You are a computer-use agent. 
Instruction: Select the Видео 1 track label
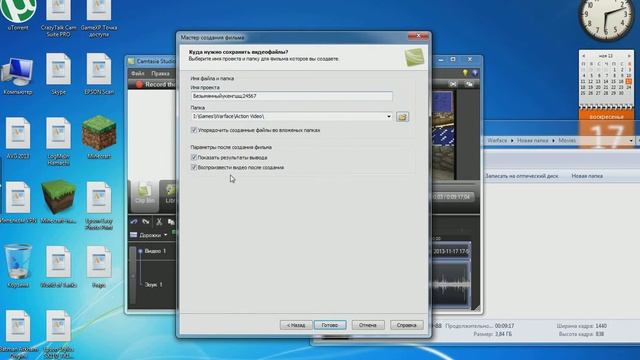pos(155,251)
